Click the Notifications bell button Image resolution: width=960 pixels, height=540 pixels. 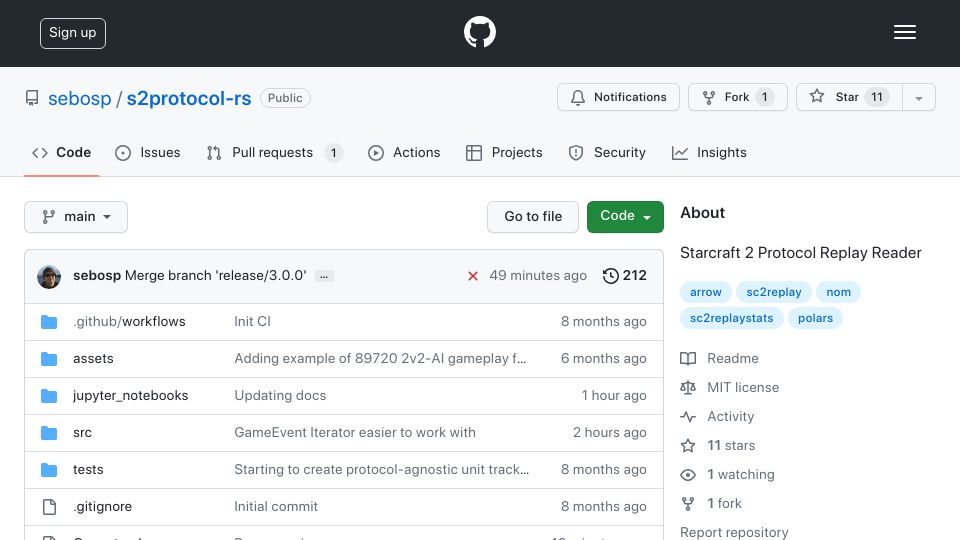[618, 97]
